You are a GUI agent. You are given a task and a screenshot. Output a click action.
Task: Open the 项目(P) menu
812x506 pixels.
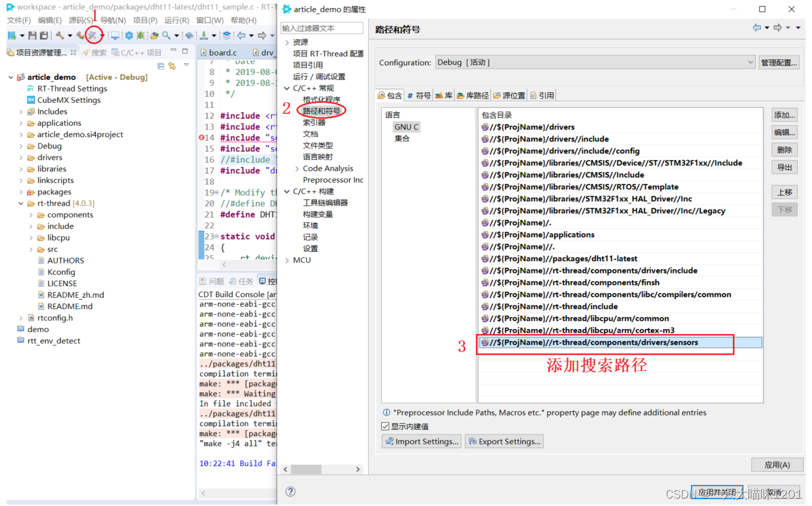(x=145, y=20)
